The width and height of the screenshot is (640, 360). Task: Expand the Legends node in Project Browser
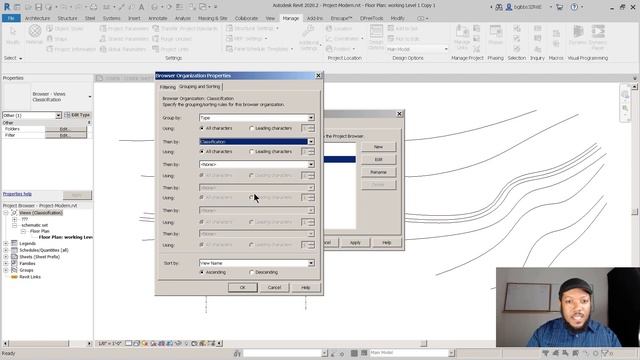[6, 243]
